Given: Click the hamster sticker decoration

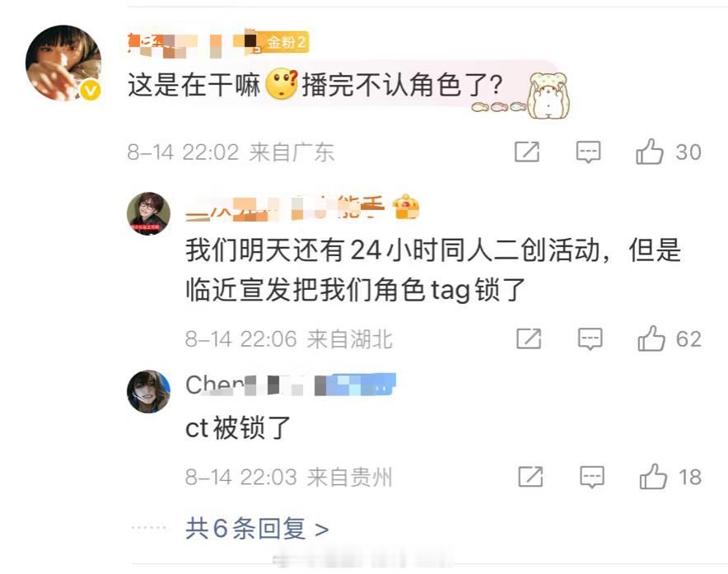Looking at the screenshot, I should pyautogui.click(x=548, y=96).
